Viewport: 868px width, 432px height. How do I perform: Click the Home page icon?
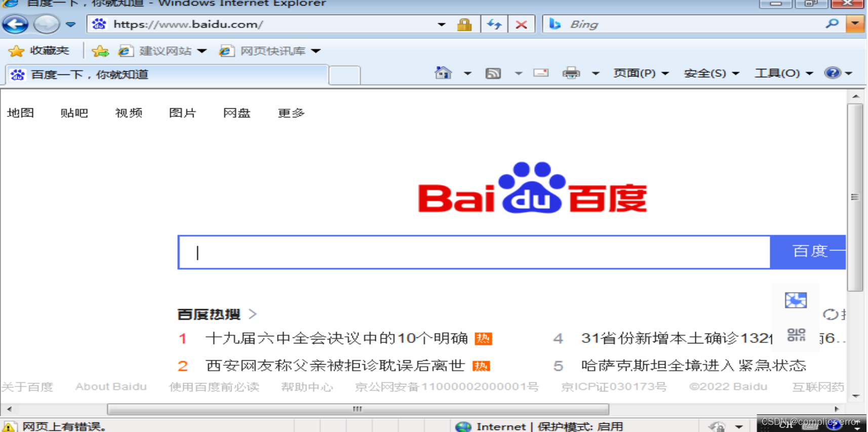click(x=443, y=73)
